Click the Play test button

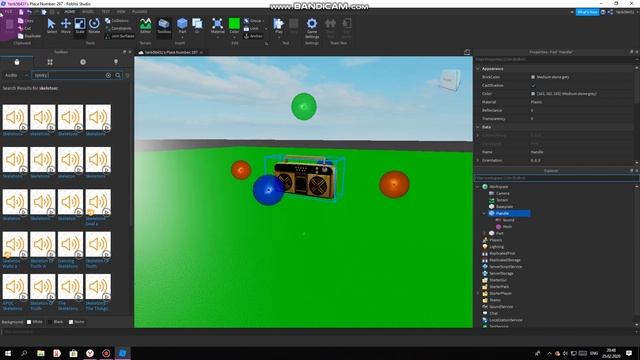[x=278, y=26]
